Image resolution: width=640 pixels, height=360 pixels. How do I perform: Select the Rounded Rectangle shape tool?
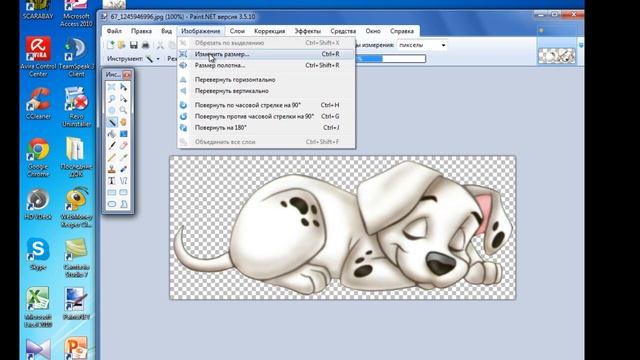(x=123, y=192)
